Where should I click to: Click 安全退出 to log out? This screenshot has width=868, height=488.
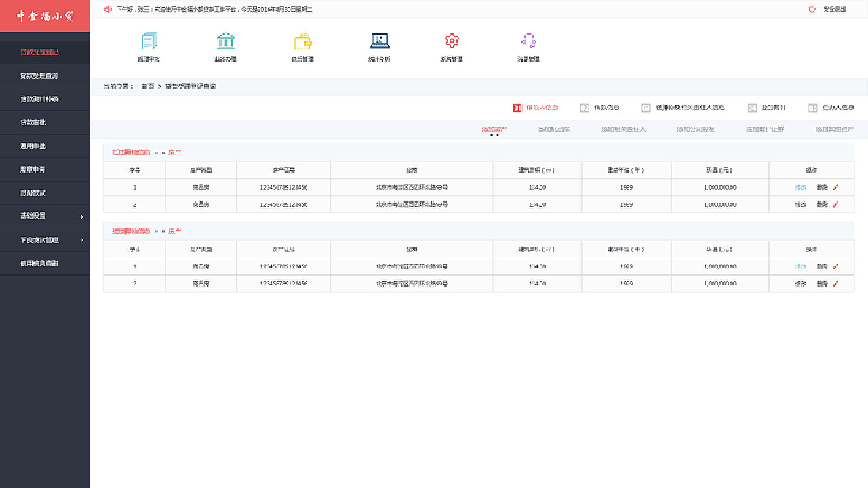coord(834,9)
